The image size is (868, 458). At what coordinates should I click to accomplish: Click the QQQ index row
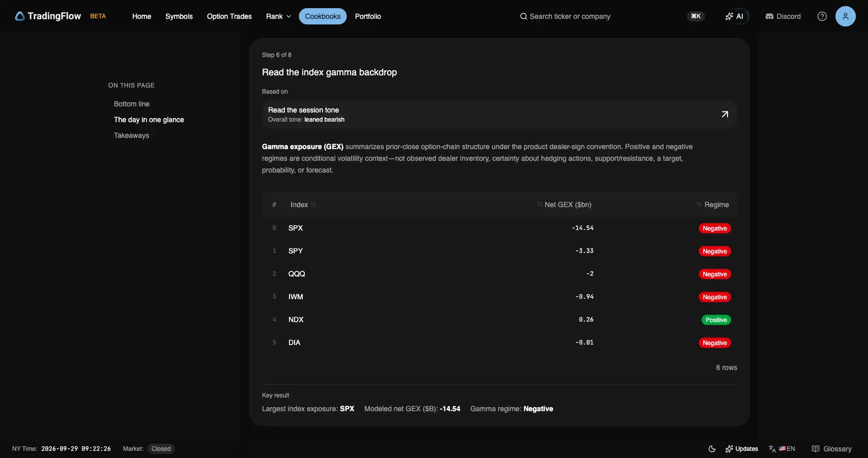pyautogui.click(x=499, y=274)
